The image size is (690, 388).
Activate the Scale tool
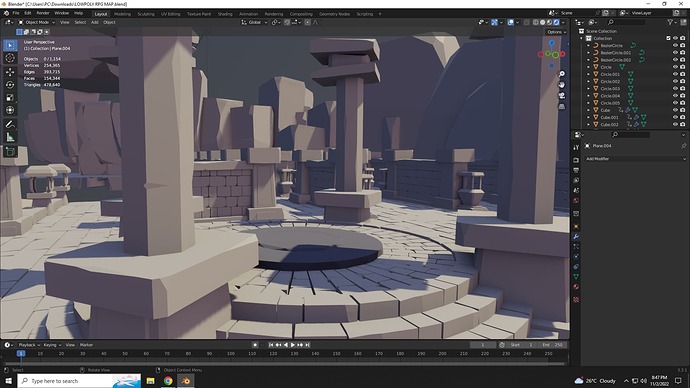pyautogui.click(x=10, y=98)
